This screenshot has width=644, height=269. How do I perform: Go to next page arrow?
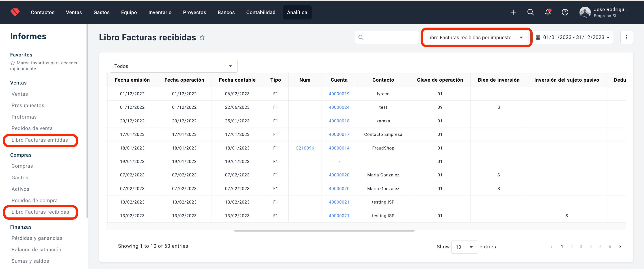pyautogui.click(x=620, y=247)
